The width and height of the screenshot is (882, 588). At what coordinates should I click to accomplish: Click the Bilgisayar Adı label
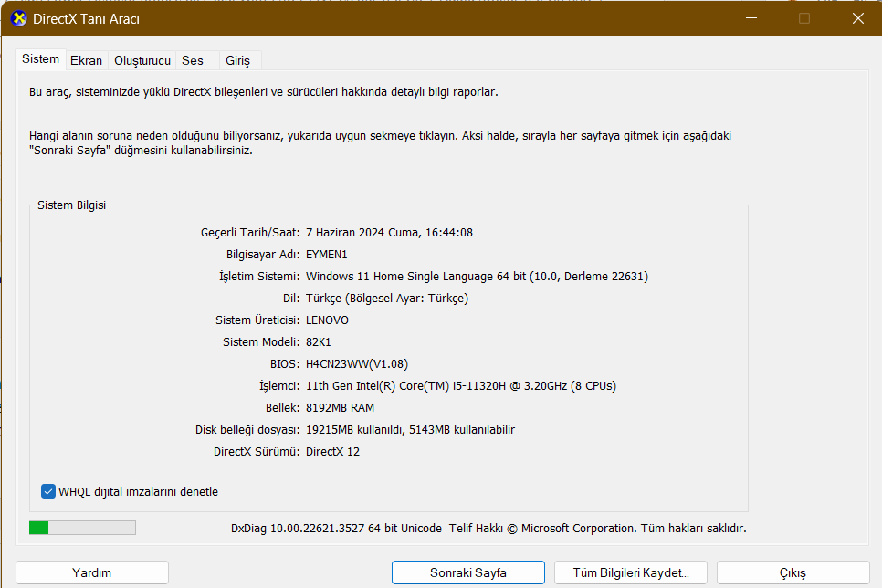click(x=263, y=255)
